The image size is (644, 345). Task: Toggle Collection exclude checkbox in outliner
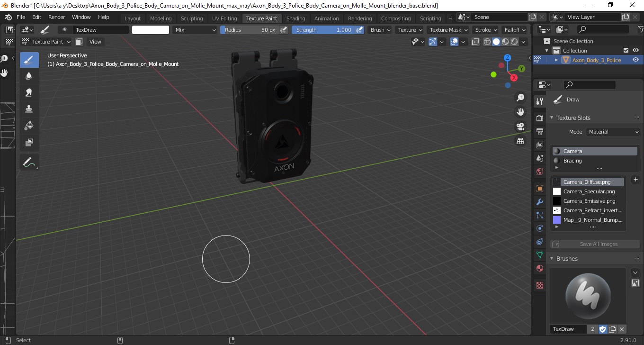coord(626,50)
